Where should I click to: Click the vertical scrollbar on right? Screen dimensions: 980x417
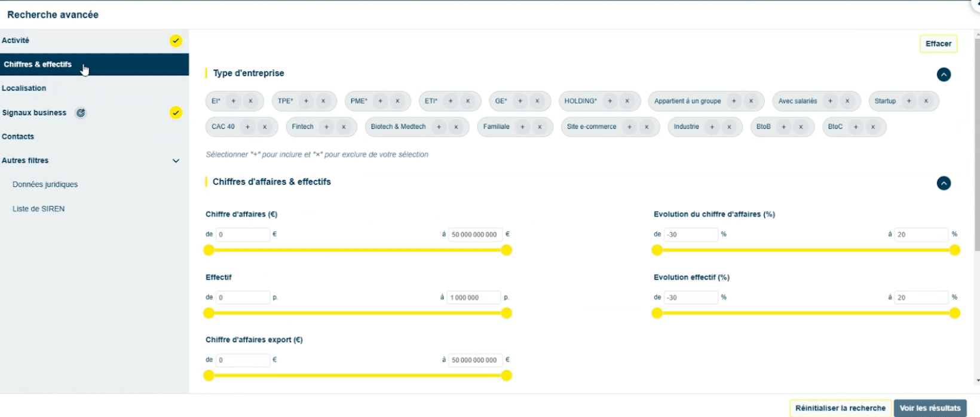(x=977, y=143)
